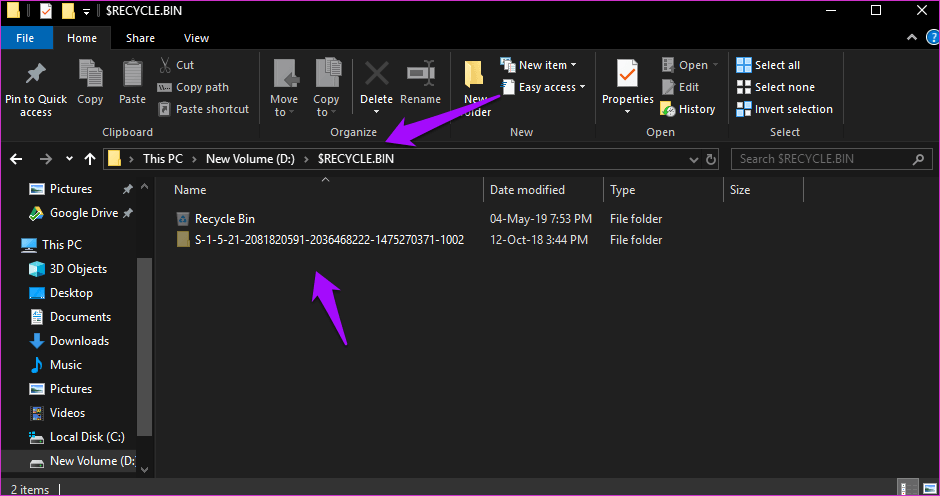The height and width of the screenshot is (496, 940).
Task: Click the Delete X icon
Action: point(376,74)
